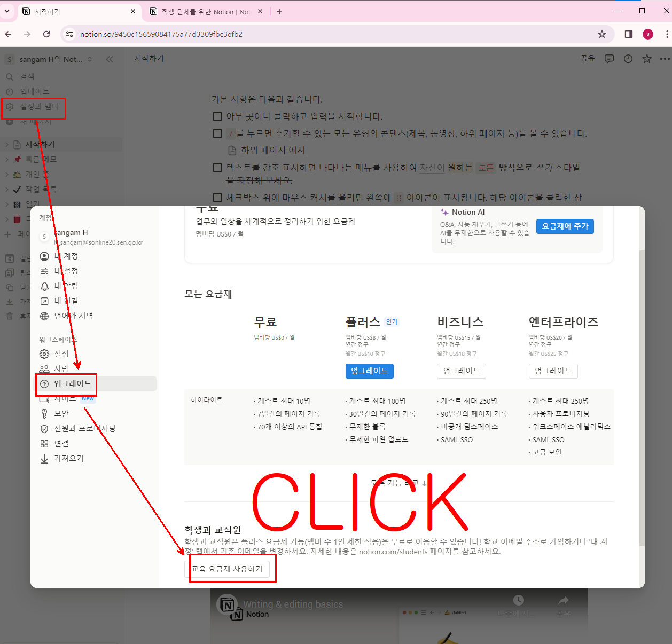Reload the page with refresh icon
This screenshot has height=644, width=672.
46,34
